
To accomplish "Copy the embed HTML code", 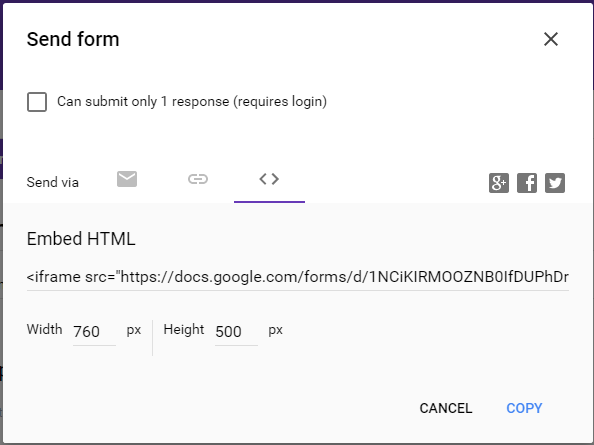I will [x=524, y=408].
